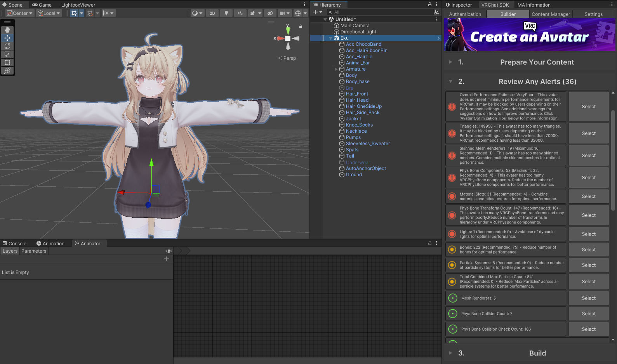This screenshot has height=364, width=617.
Task: Toggle the Hierarchy panel lock
Action: tap(430, 5)
